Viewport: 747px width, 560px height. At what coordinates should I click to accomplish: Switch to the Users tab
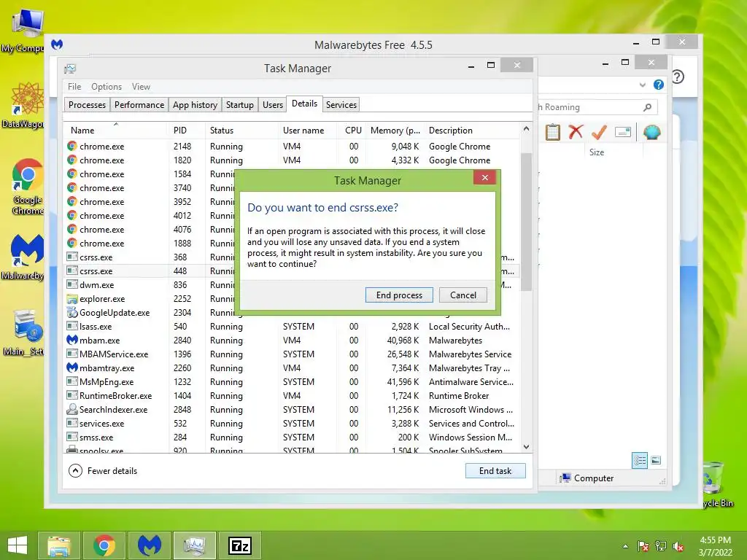(x=273, y=105)
